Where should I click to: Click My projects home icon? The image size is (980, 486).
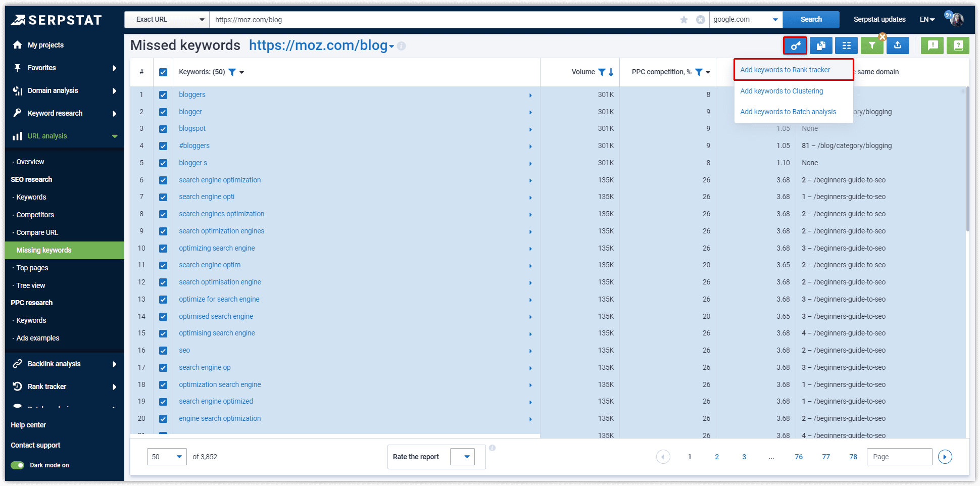[x=18, y=45]
